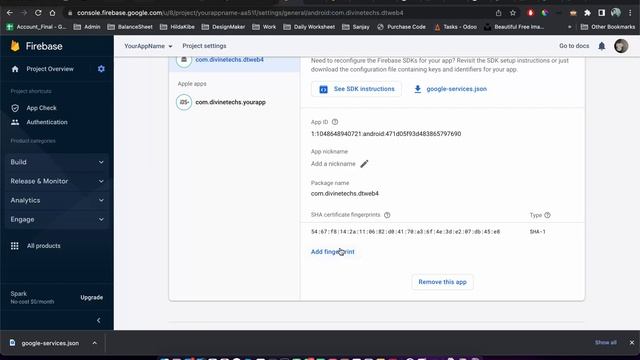The height and width of the screenshot is (360, 640).
Task: Click App ID help icon
Action: tap(335, 122)
